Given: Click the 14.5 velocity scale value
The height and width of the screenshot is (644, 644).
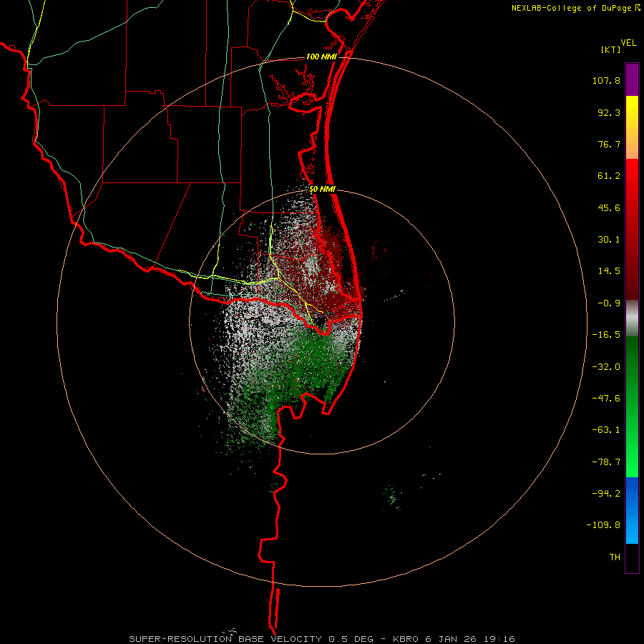Looking at the screenshot, I should coord(609,271).
